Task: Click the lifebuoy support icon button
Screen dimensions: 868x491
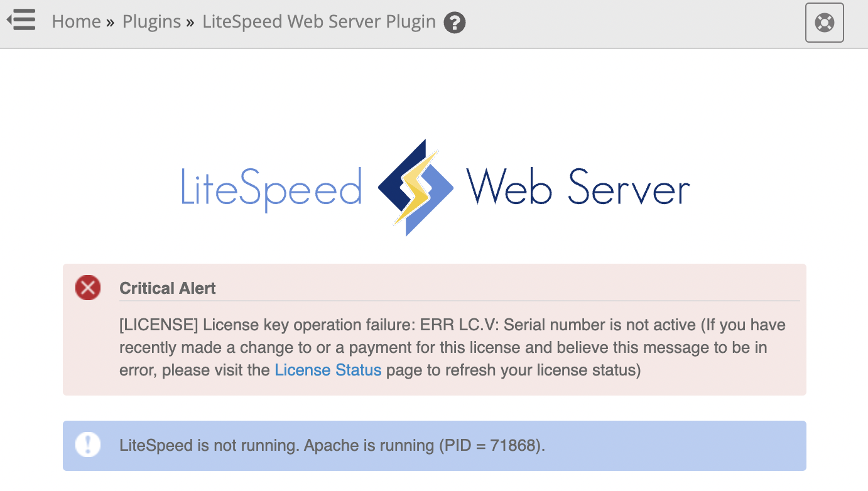Action: click(824, 23)
